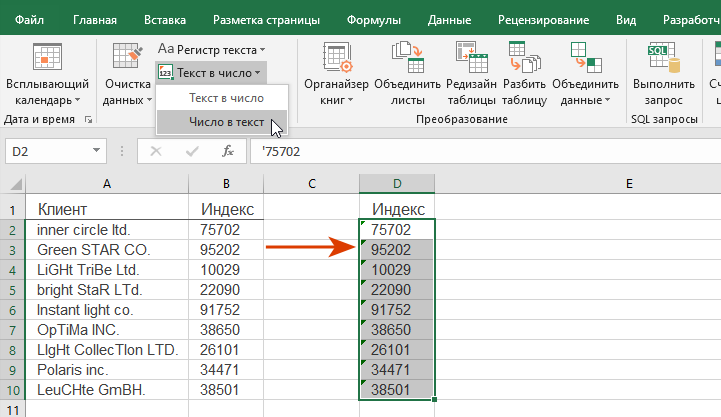This screenshot has height=417, width=721.
Task: Choose Число в текст from the menu
Action: click(x=226, y=122)
